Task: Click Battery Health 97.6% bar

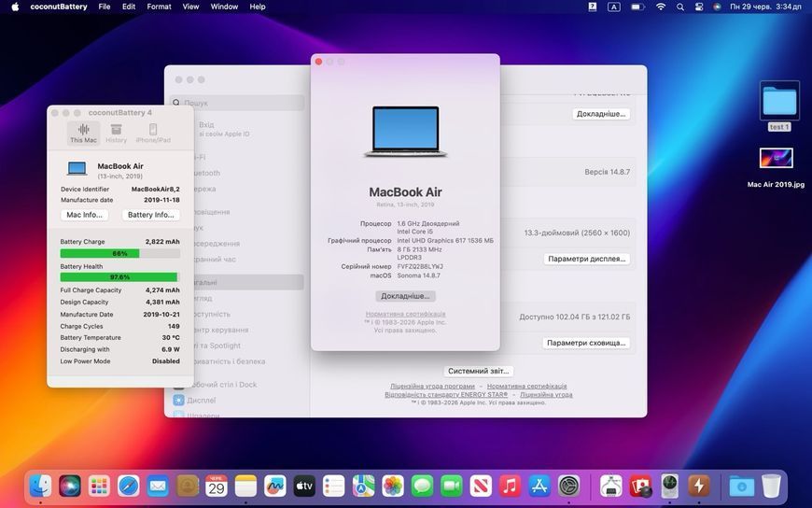Action: (120, 277)
